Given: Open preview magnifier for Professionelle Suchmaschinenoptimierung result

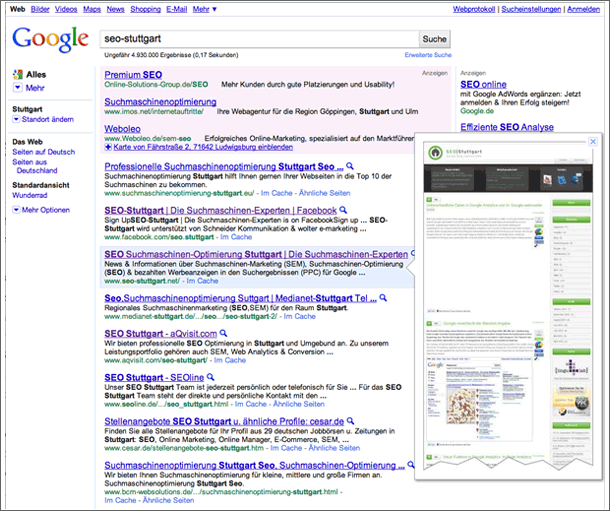Looking at the screenshot, I should click(x=350, y=166).
